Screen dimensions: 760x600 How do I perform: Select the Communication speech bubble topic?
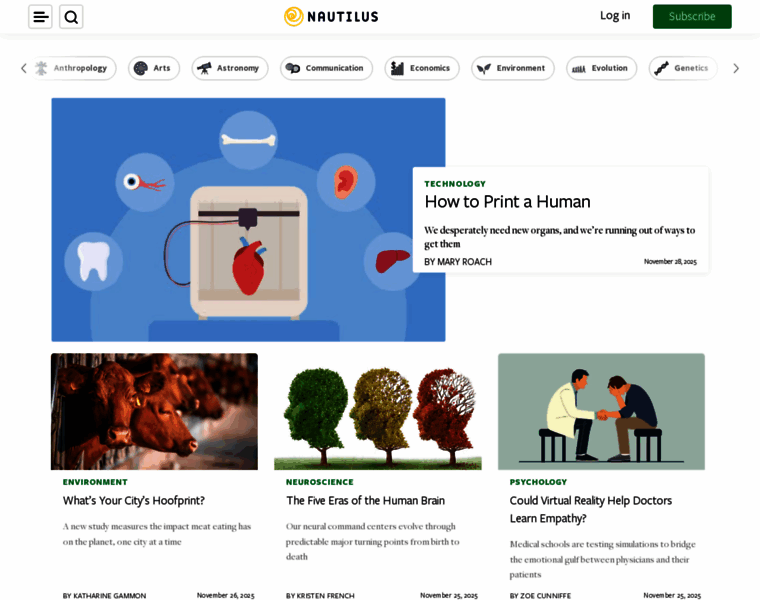click(x=326, y=68)
